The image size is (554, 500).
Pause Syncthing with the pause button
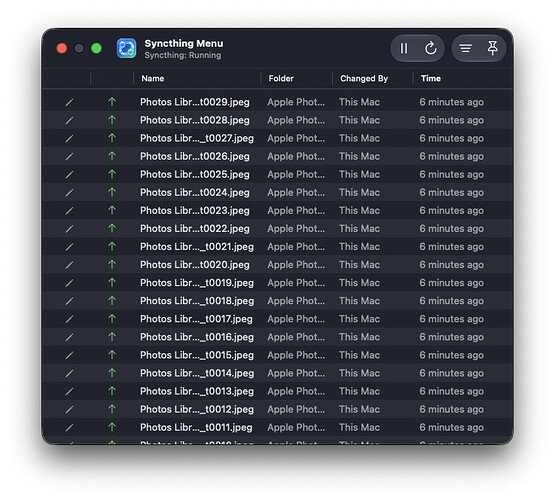pyautogui.click(x=403, y=48)
